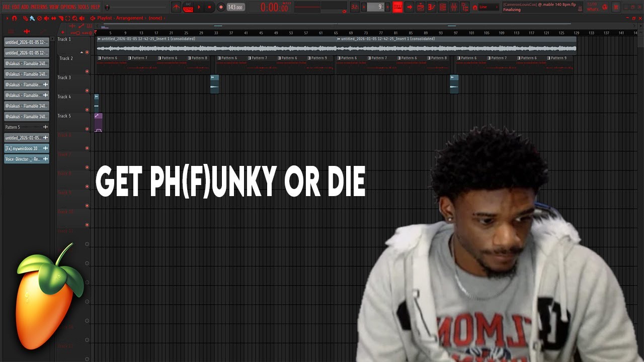This screenshot has width=644, height=362.
Task: Open the Piano roll icon
Action: point(431,7)
